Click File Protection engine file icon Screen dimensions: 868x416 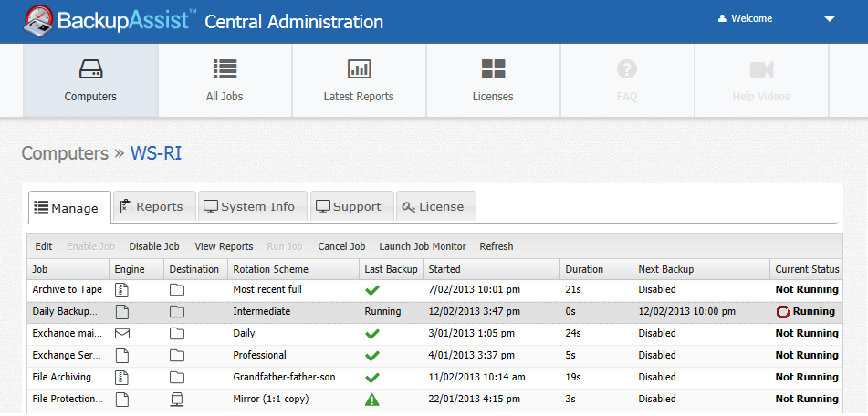pyautogui.click(x=121, y=399)
